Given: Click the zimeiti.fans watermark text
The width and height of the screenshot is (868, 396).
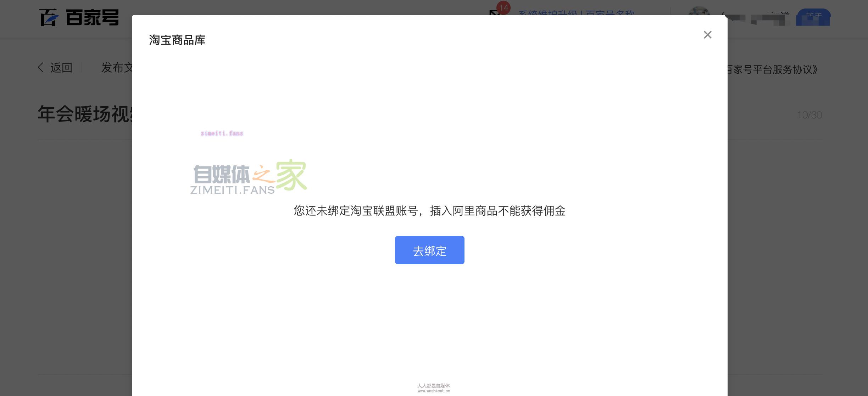Looking at the screenshot, I should tap(222, 133).
